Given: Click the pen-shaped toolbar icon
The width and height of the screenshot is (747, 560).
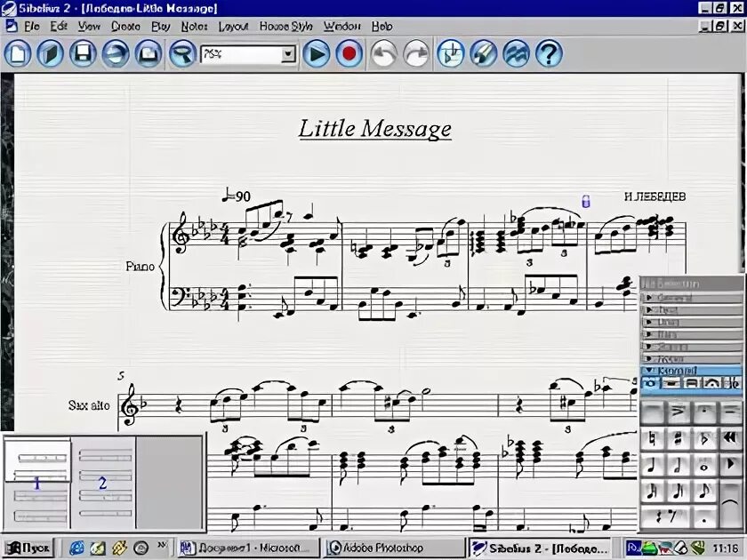Looking at the screenshot, I should pyautogui.click(x=484, y=53).
